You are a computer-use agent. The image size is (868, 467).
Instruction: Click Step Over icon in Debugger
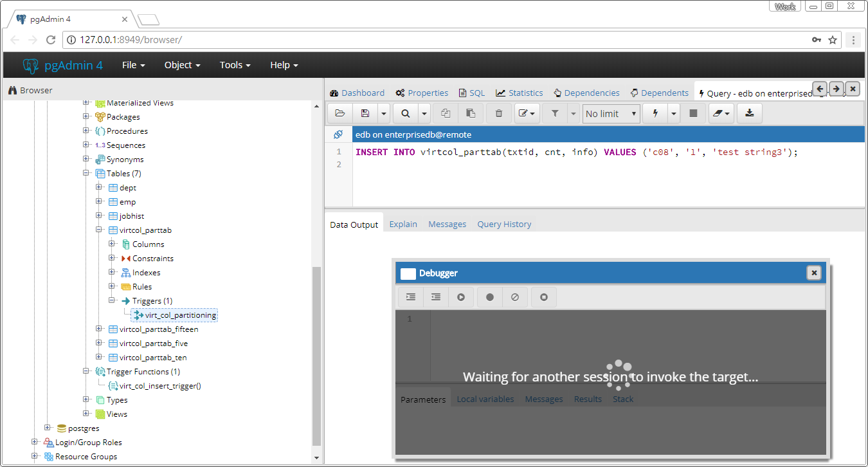pyautogui.click(x=436, y=297)
